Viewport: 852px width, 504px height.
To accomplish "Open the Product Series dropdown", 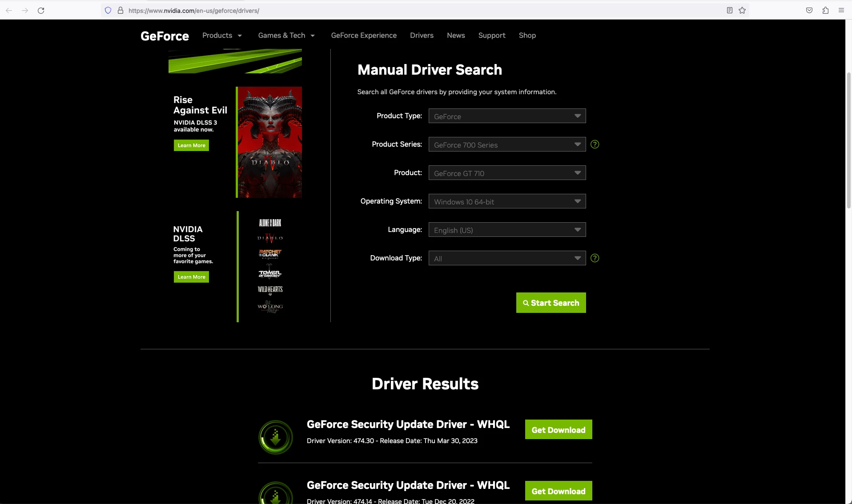I will tap(507, 144).
